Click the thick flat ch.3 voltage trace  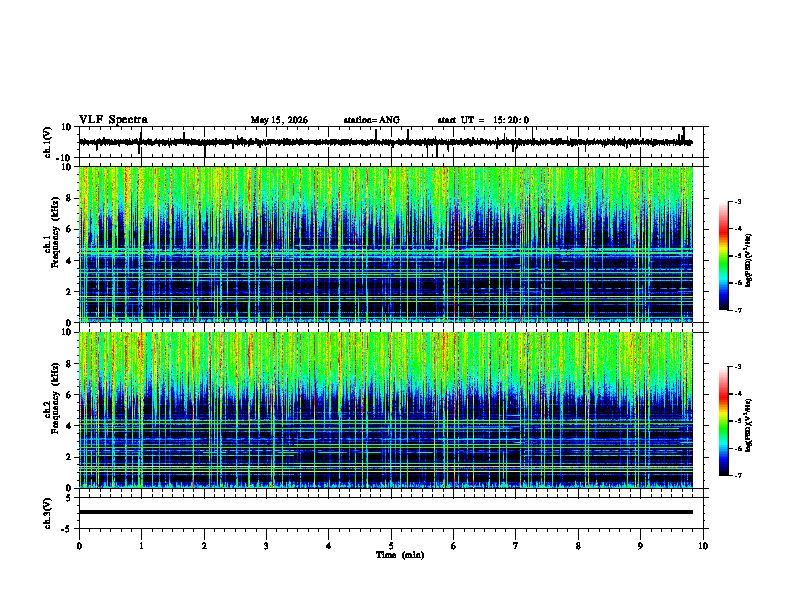(x=385, y=512)
